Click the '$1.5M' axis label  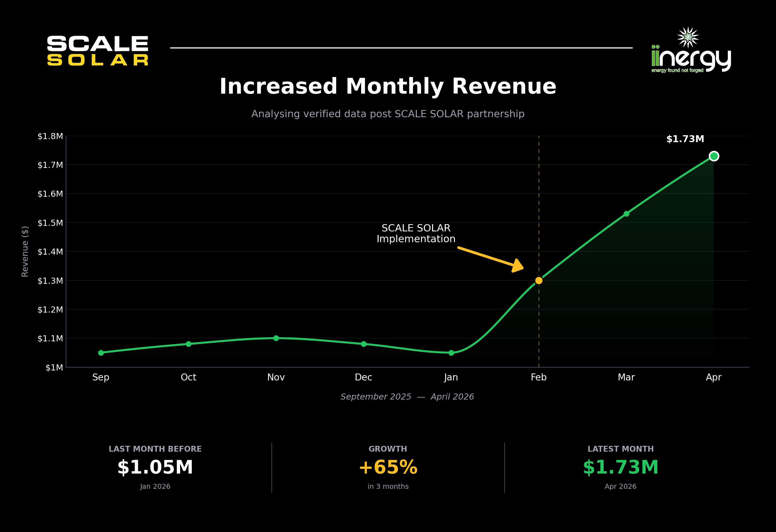(50, 223)
